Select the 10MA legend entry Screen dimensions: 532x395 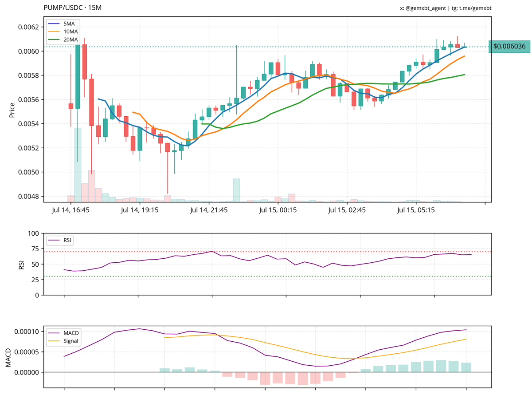63,32
